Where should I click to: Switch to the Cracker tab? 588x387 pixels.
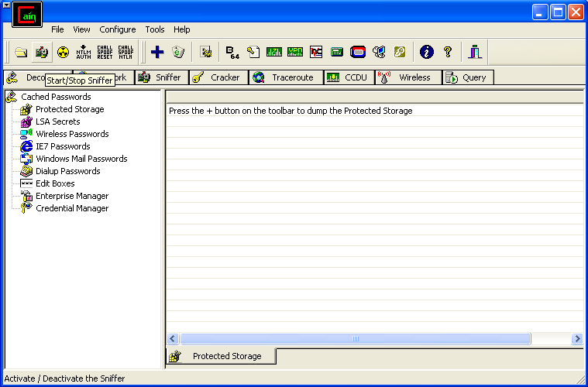(x=218, y=77)
